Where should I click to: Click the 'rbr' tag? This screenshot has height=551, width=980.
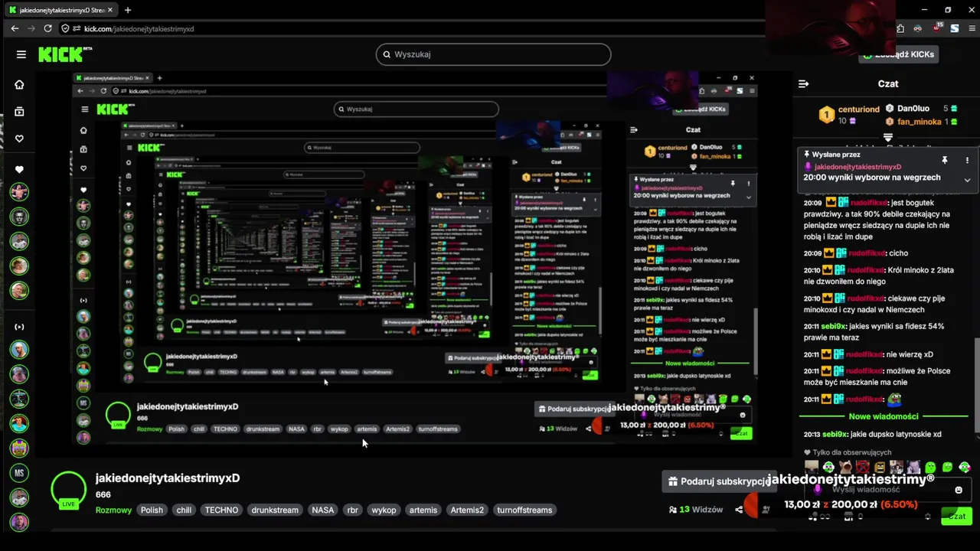click(353, 510)
